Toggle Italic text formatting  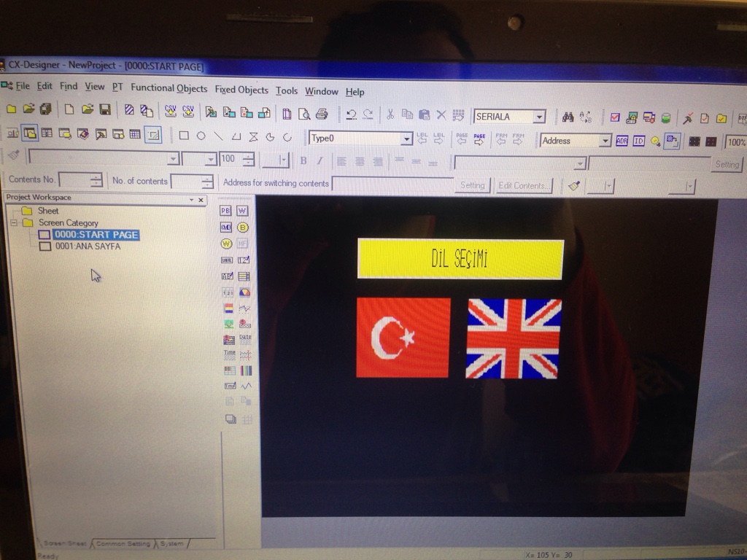point(320,161)
